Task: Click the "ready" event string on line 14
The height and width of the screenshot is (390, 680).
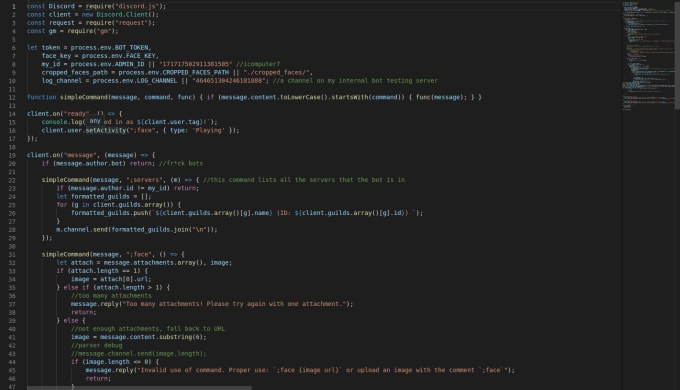Action: coord(76,113)
